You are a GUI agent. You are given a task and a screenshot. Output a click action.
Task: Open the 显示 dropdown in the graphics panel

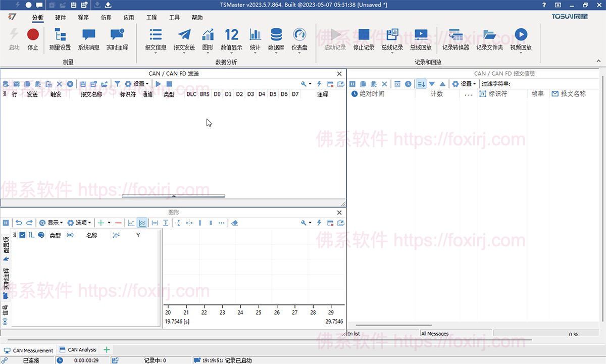tap(53, 223)
